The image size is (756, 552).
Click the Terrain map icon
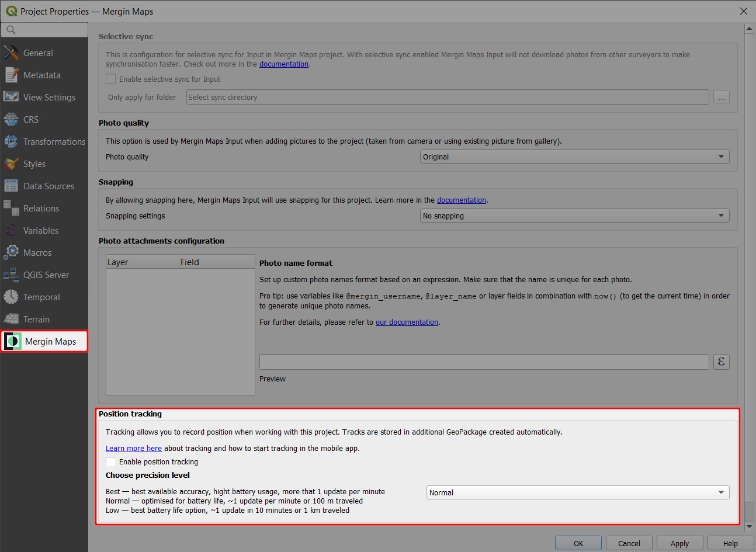[11, 319]
